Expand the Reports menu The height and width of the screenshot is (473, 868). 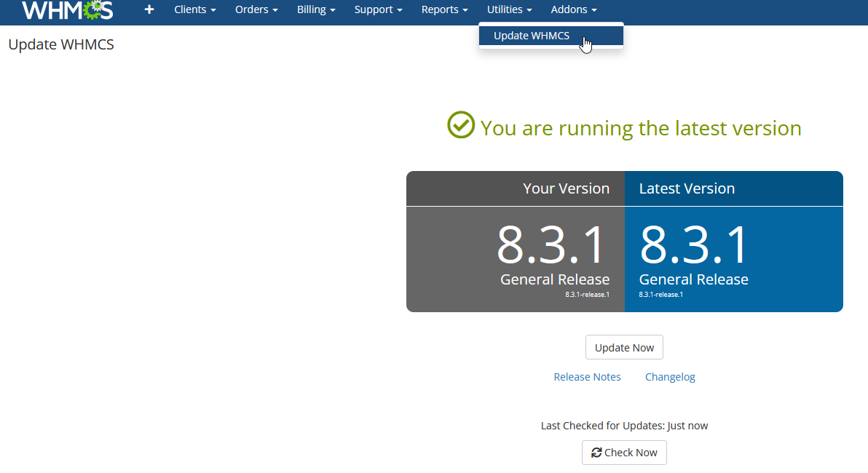(x=444, y=9)
